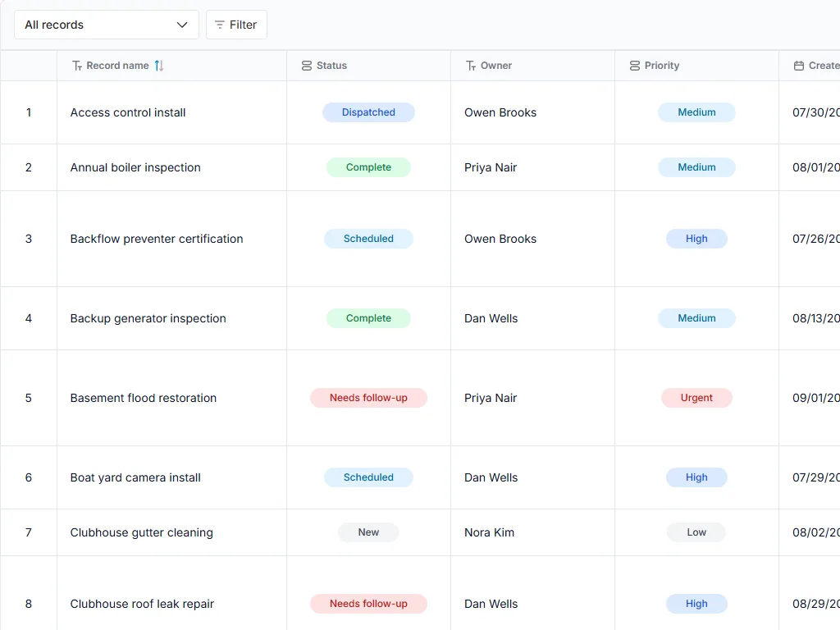
Task: Click owner Priya Nair in Basement flood row
Action: click(491, 398)
